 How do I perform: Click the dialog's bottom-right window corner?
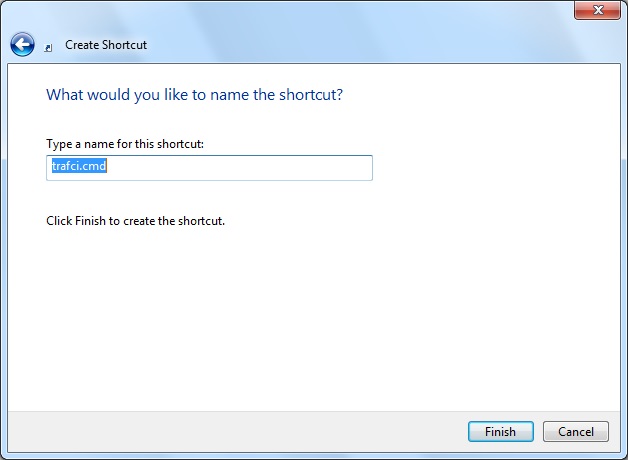point(625,457)
